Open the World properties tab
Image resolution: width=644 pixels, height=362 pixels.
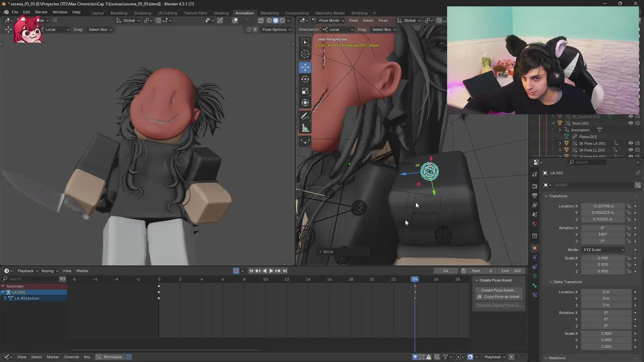(534, 224)
